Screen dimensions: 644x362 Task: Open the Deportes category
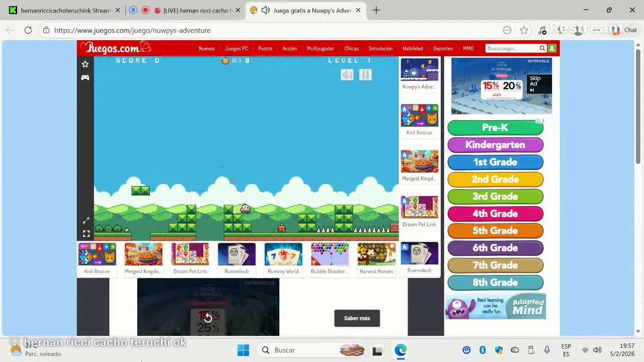[x=443, y=48]
